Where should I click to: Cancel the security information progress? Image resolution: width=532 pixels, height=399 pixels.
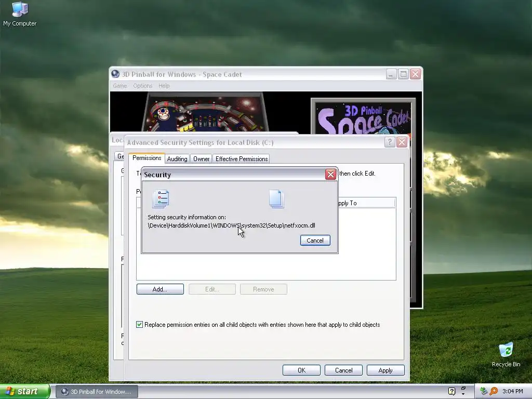(315, 240)
